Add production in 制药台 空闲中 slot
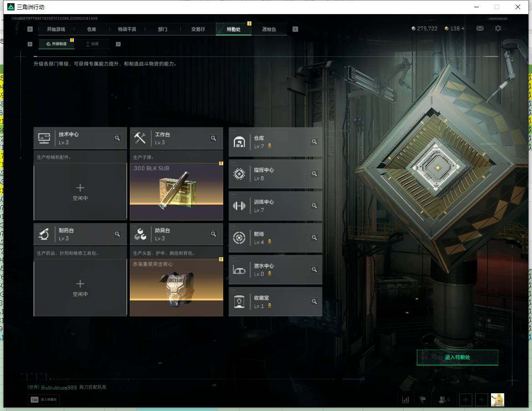532x411 pixels. tap(80, 288)
